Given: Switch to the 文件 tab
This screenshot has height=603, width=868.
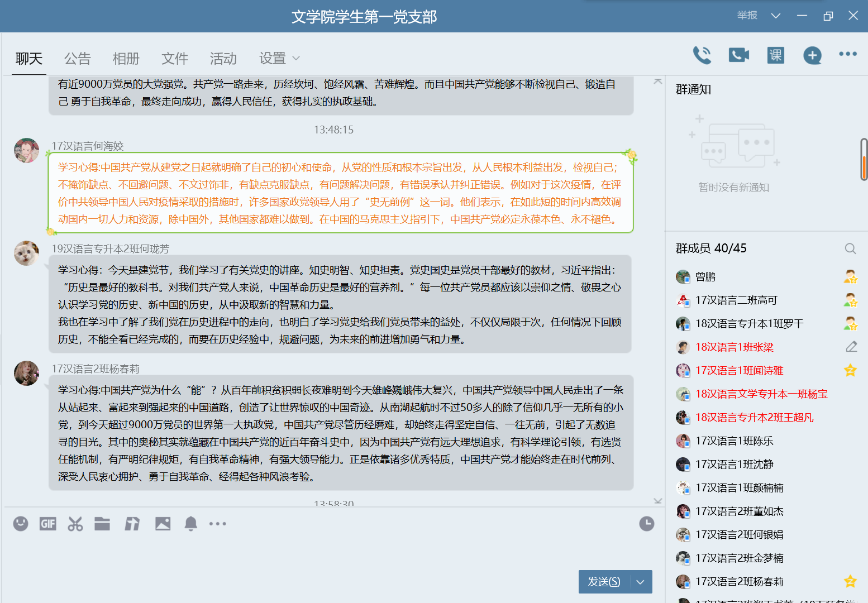Looking at the screenshot, I should (x=174, y=59).
